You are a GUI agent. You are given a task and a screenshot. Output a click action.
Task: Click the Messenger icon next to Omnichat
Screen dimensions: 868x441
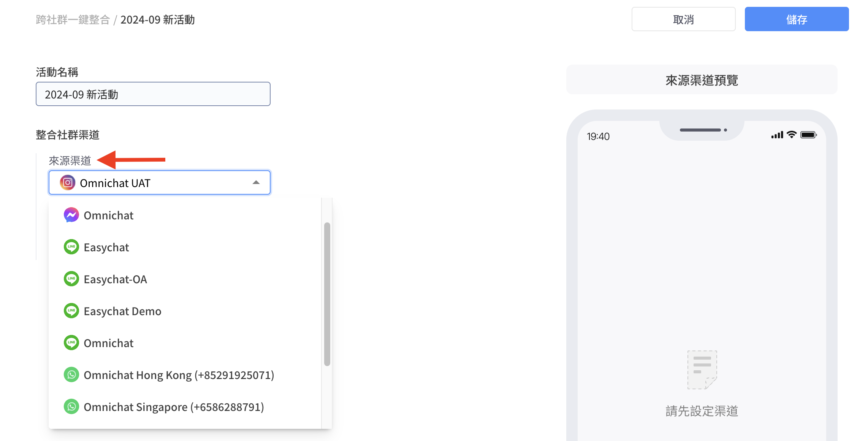click(x=71, y=215)
